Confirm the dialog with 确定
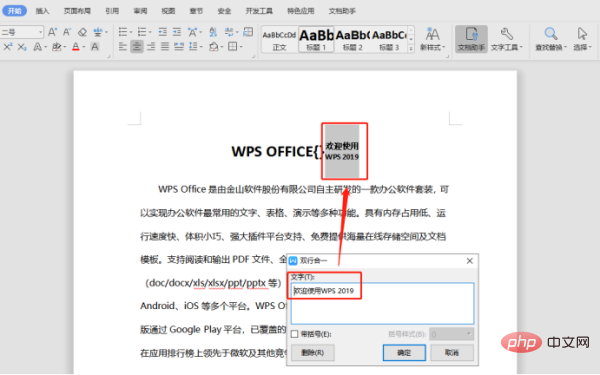Screen dimensions: 600x375 404,352
